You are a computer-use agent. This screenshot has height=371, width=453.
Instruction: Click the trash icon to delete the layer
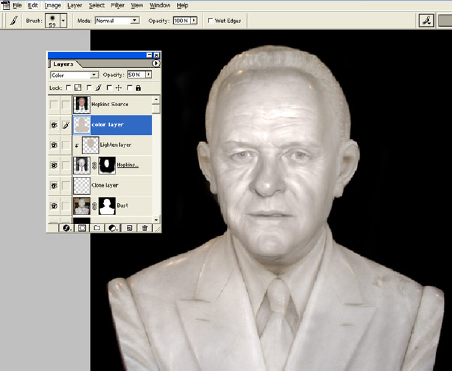click(x=145, y=228)
